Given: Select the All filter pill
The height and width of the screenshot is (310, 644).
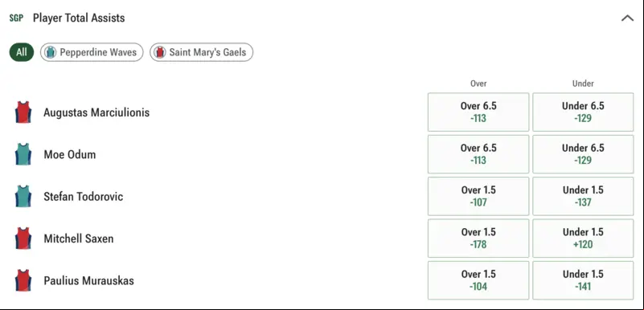Looking at the screenshot, I should click(22, 52).
